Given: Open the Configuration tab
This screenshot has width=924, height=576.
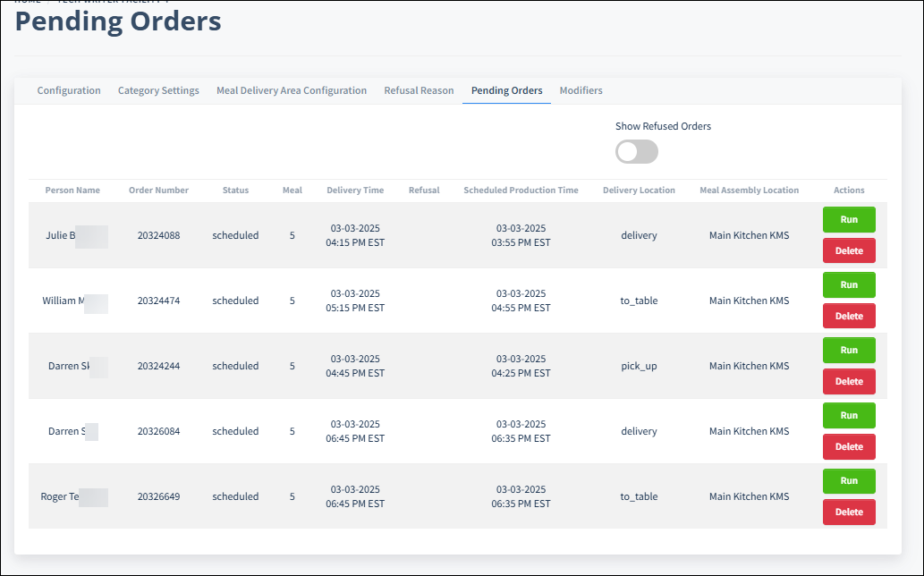Looking at the screenshot, I should 69,90.
